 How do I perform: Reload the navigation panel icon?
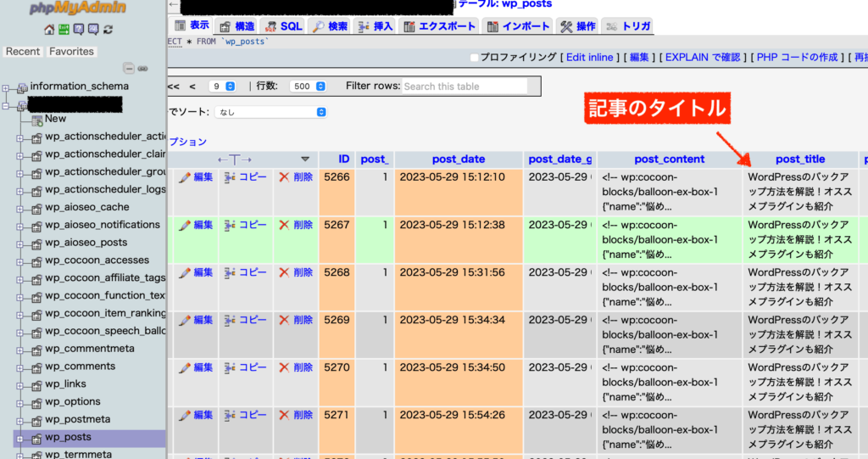108,30
